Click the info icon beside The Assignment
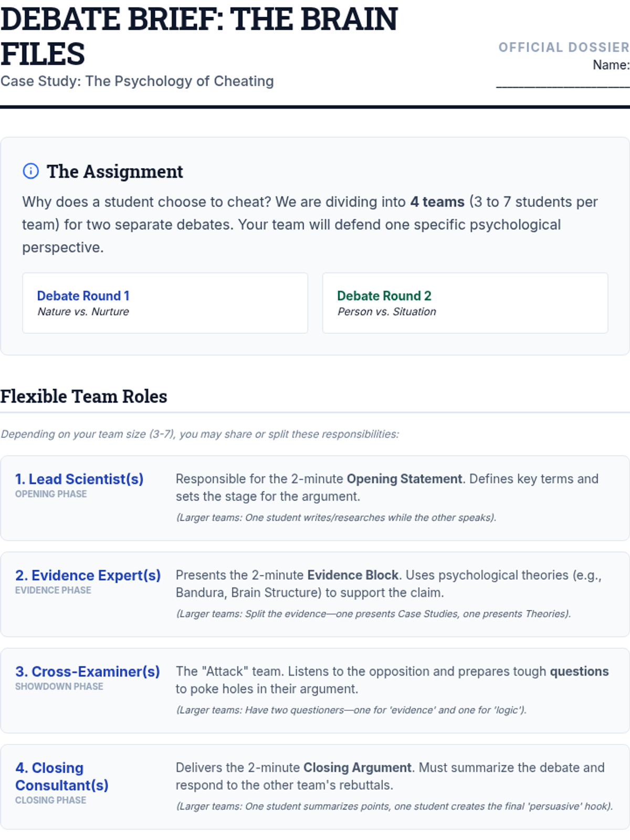The width and height of the screenshot is (630, 840). [31, 171]
